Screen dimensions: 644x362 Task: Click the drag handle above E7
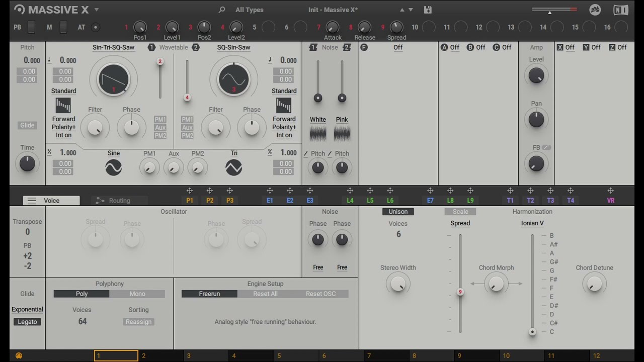430,191
